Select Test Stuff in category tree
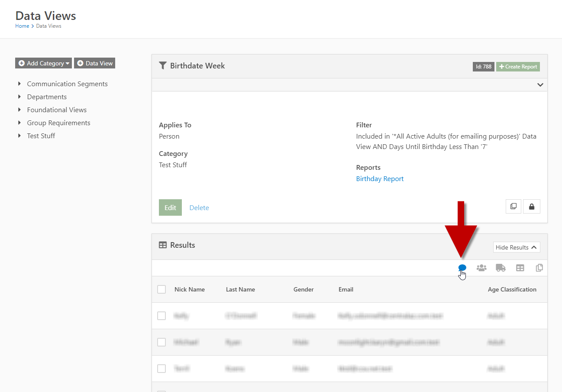Screen dimensions: 562x392 (41, 136)
